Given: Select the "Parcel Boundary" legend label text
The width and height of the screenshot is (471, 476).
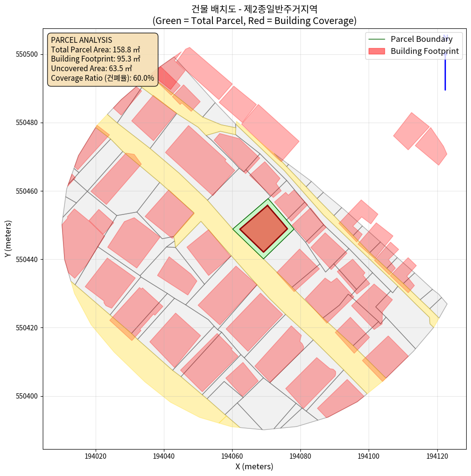Looking at the screenshot, I should coord(421,39).
